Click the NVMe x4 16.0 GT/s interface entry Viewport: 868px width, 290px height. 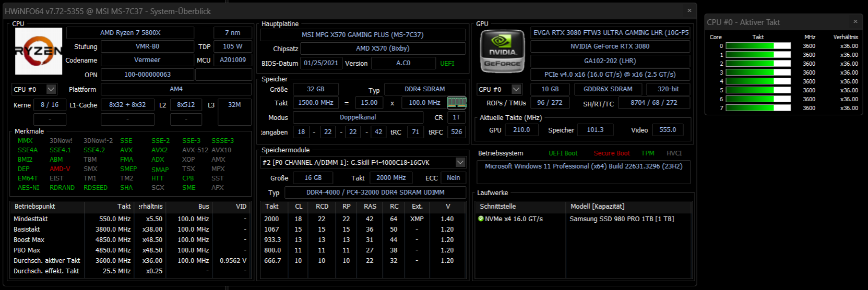514,219
